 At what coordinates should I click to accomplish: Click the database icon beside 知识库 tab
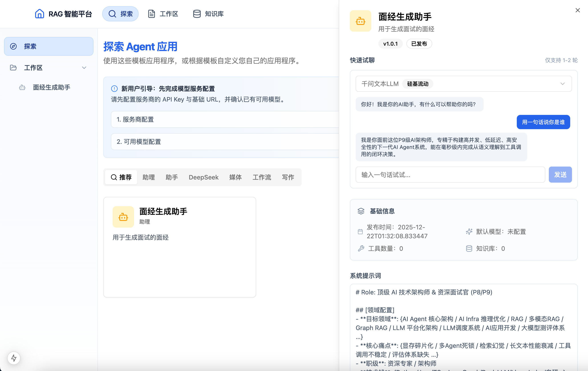(x=197, y=14)
